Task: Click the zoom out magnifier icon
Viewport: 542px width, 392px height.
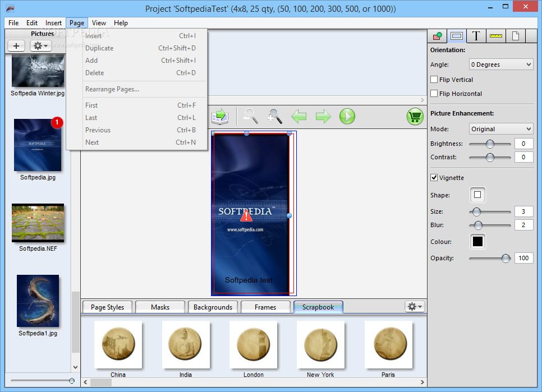Action: 251,116
